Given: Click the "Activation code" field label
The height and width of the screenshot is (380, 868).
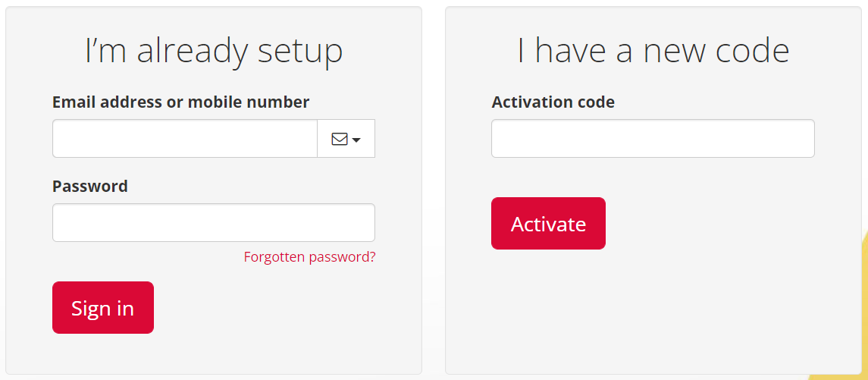Looking at the screenshot, I should click(553, 102).
